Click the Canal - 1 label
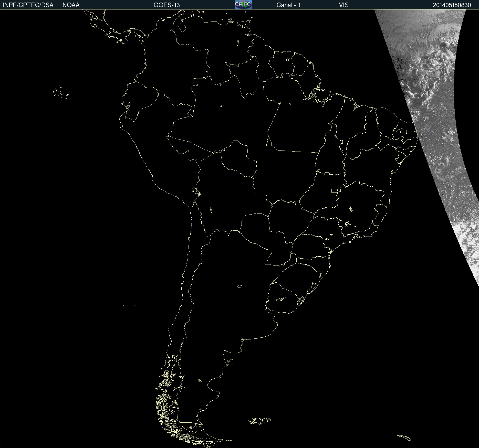The width and height of the screenshot is (479, 448). point(289,5)
